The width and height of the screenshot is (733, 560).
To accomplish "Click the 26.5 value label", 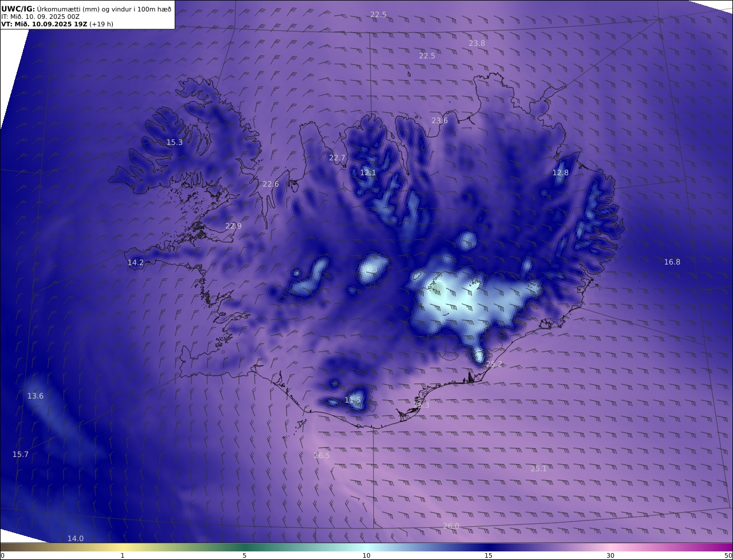I will pyautogui.click(x=322, y=455).
